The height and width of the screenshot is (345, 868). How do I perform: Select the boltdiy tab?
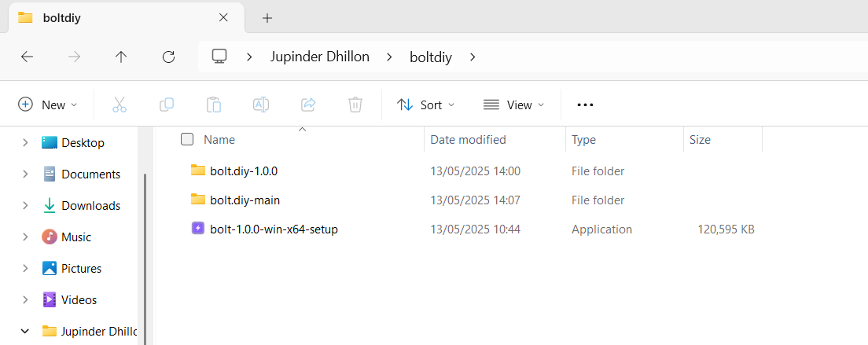(127, 18)
